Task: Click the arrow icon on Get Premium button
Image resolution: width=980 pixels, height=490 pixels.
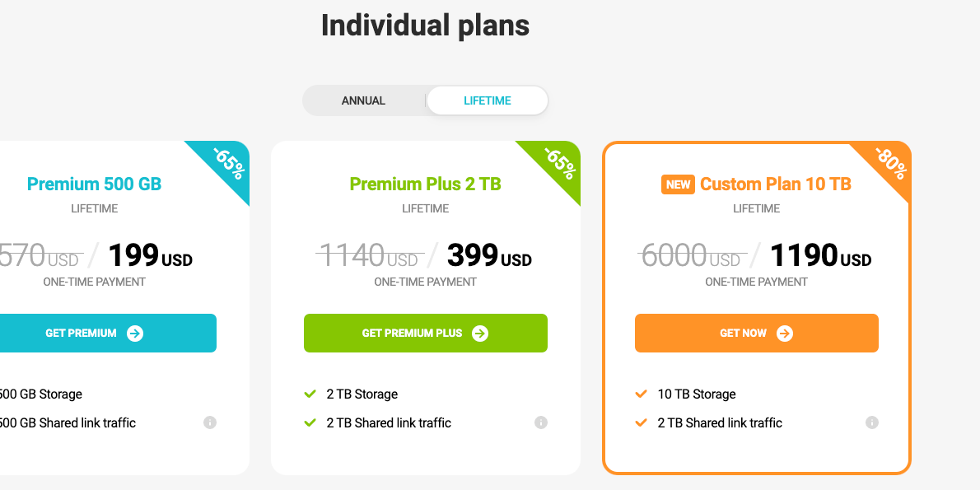Action: tap(135, 334)
